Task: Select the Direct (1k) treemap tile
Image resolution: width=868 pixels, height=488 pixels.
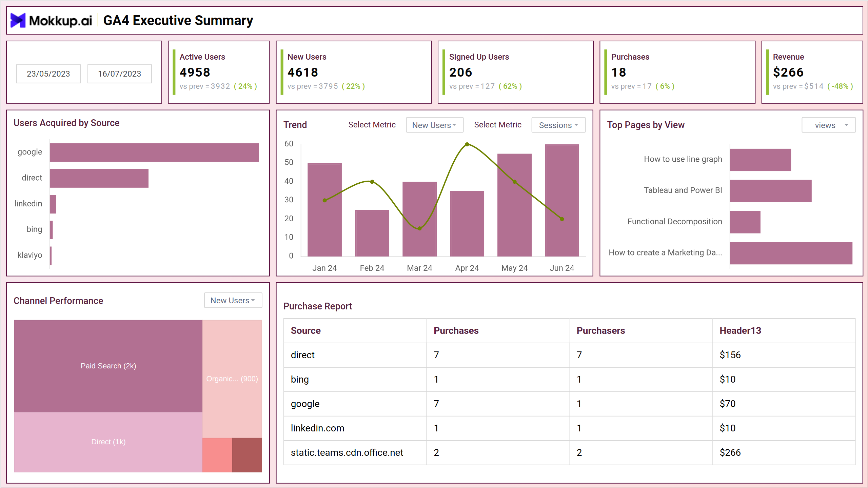Action: 108,442
